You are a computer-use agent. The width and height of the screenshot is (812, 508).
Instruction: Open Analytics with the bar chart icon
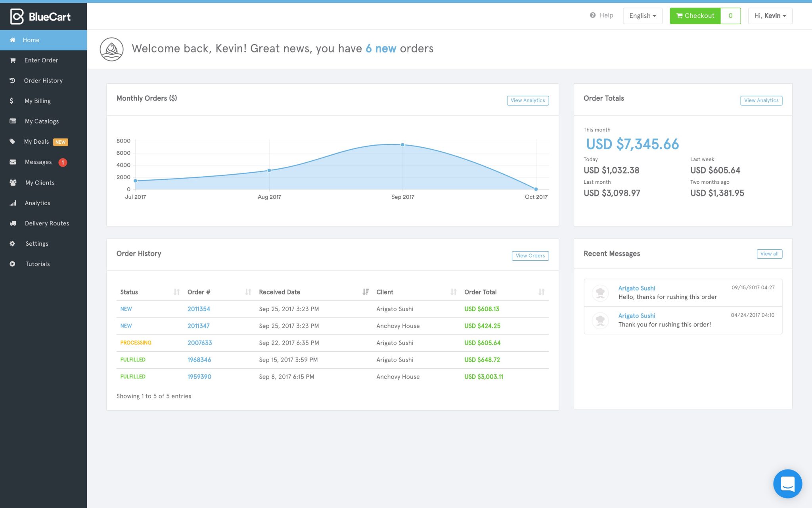point(13,203)
